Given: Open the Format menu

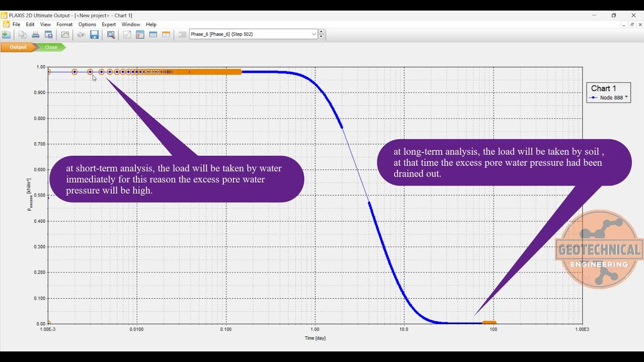Looking at the screenshot, I should click(64, 24).
